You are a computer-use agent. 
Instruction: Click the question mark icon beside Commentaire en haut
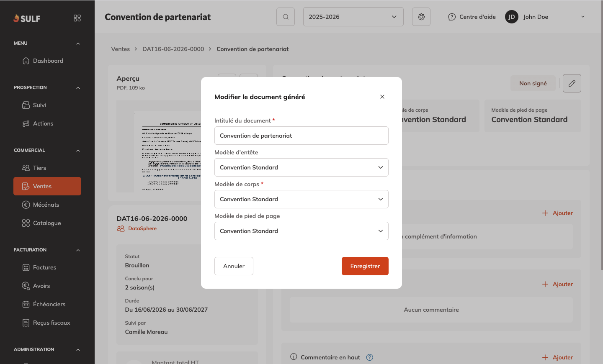pos(370,357)
